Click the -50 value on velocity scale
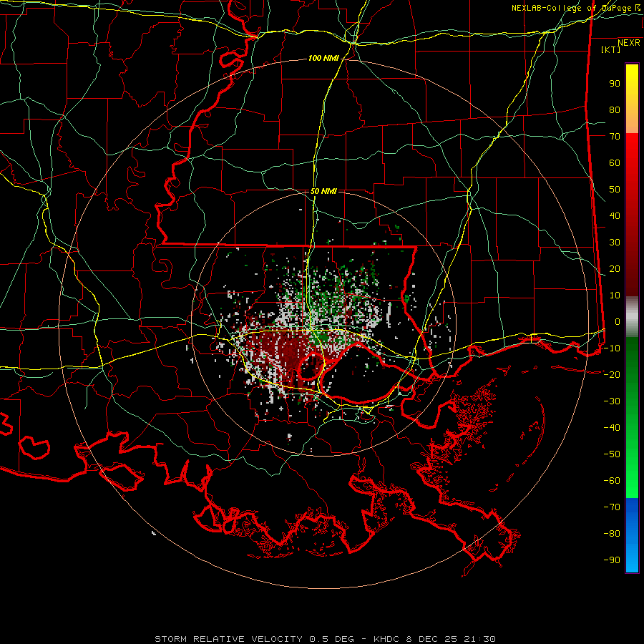This screenshot has height=644, width=644. point(612,454)
